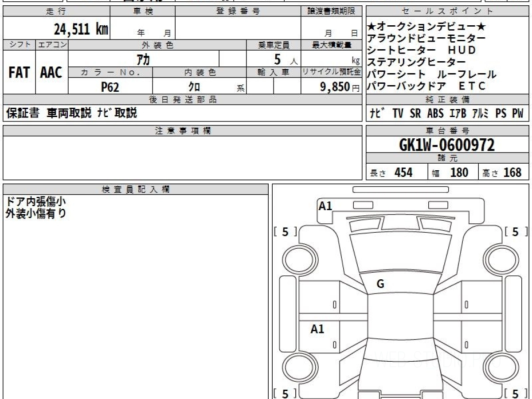
Task: Select the 輸入車 header
Action: [x=274, y=72]
